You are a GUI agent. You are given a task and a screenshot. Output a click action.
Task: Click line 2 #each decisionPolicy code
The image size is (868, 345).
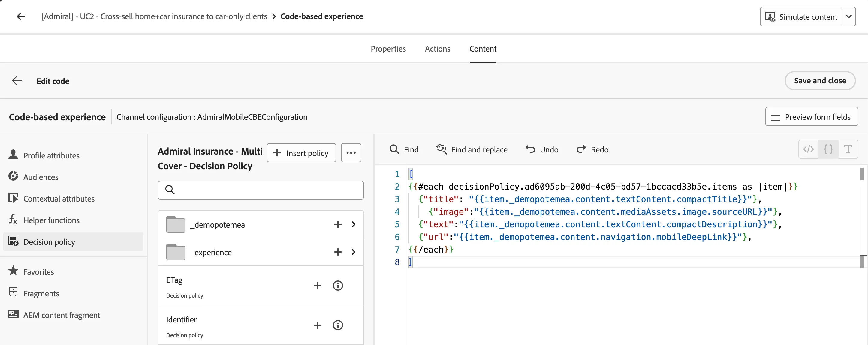pyautogui.click(x=603, y=187)
